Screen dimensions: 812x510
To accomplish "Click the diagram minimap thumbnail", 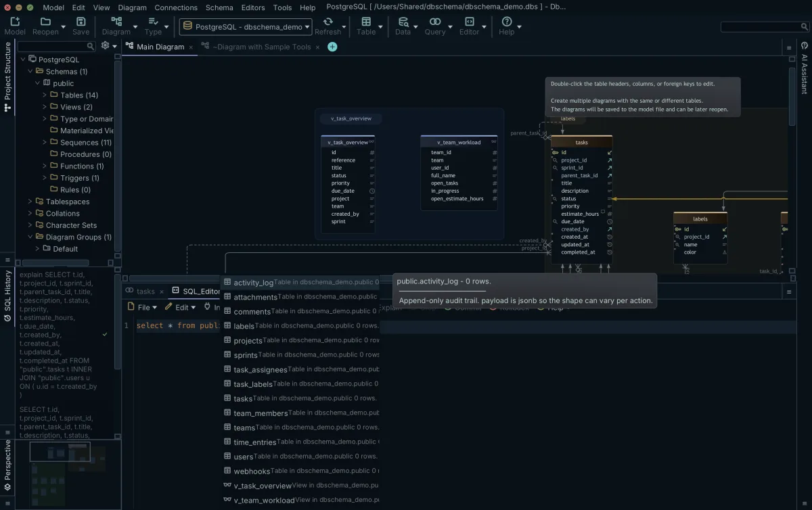I will (x=67, y=475).
